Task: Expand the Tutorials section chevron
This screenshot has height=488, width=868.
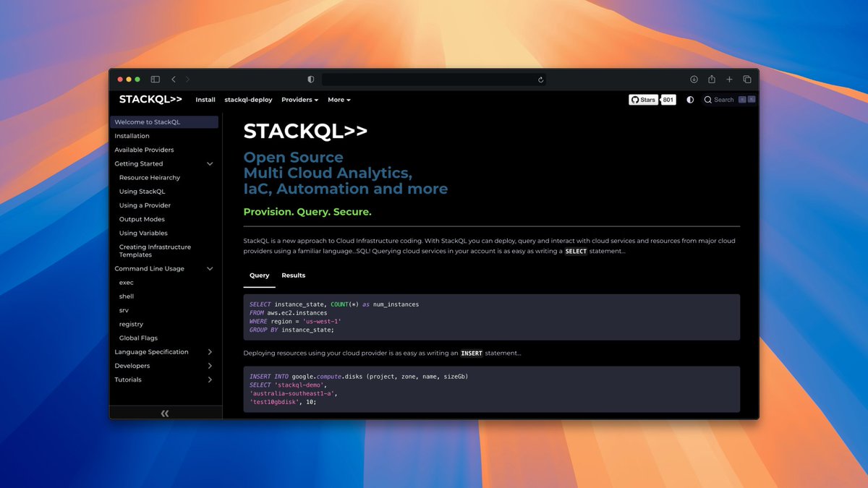Action: 210,380
